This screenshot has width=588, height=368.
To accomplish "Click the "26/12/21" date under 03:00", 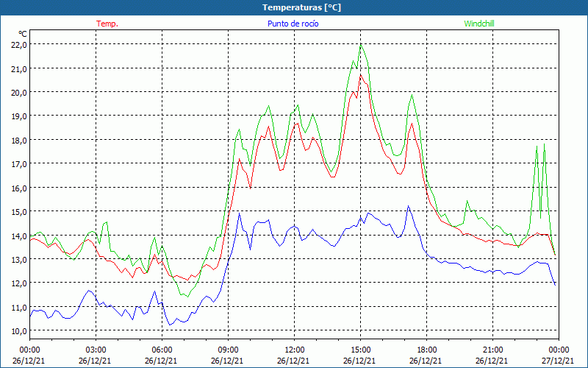I will click(x=95, y=361).
